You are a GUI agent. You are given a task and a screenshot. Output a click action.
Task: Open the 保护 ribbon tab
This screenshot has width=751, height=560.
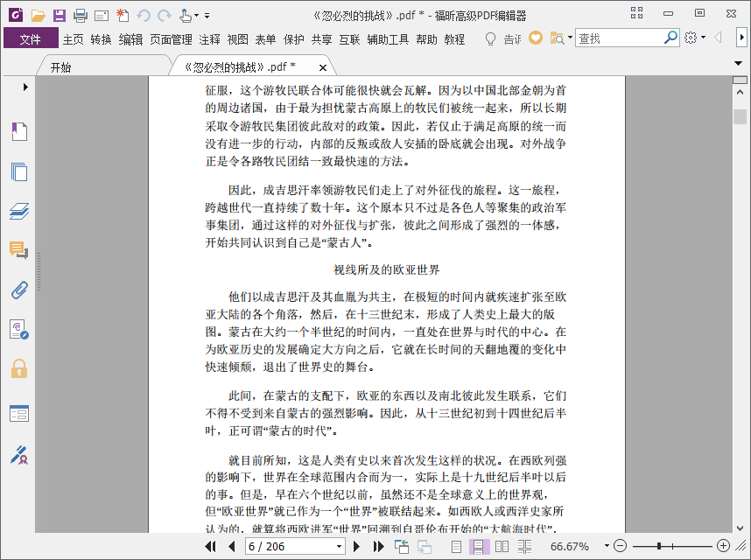point(293,39)
